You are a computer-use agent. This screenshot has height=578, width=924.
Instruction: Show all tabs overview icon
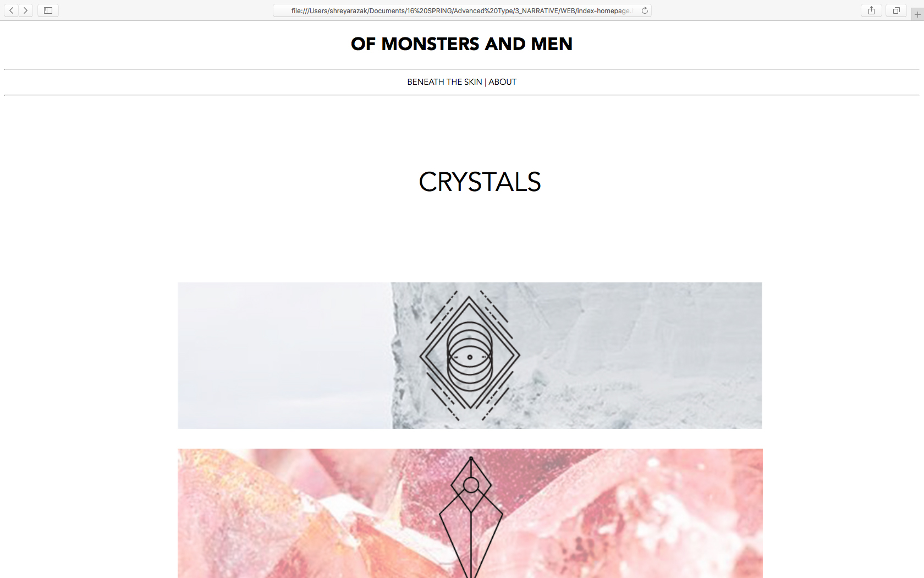click(x=896, y=10)
